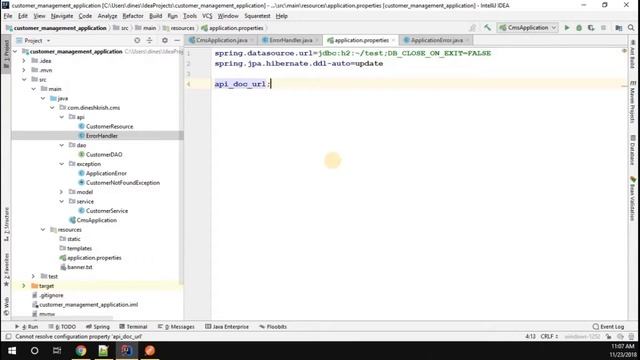
Task: Toggle tool window bars icon bottom-left
Action: coord(8,337)
